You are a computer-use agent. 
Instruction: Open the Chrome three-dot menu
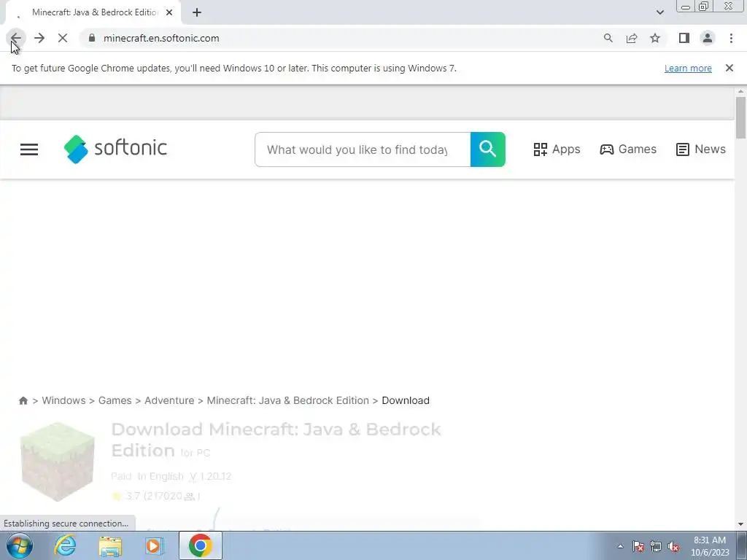tap(731, 38)
